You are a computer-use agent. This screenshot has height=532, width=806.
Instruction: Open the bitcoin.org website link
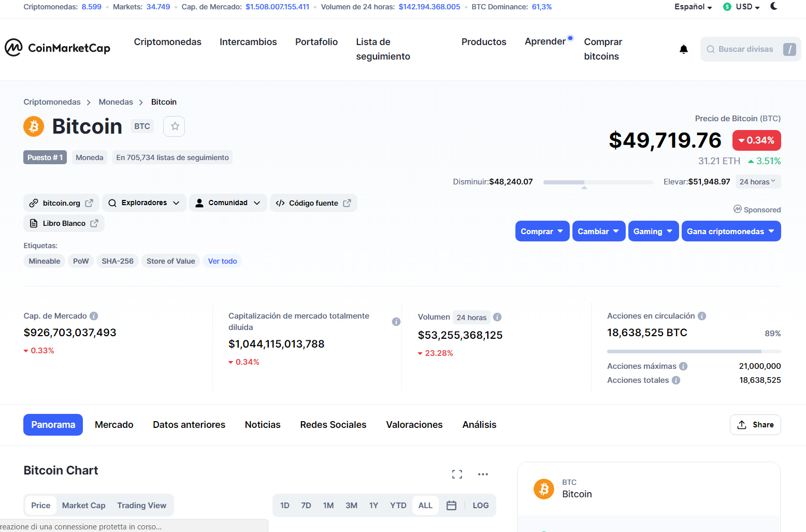pyautogui.click(x=61, y=203)
